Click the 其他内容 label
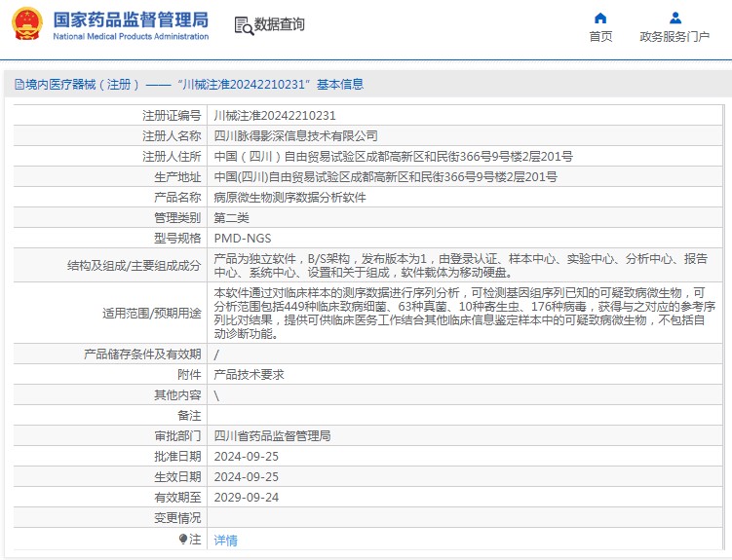Screen dimensions: 732x560 [177, 395]
